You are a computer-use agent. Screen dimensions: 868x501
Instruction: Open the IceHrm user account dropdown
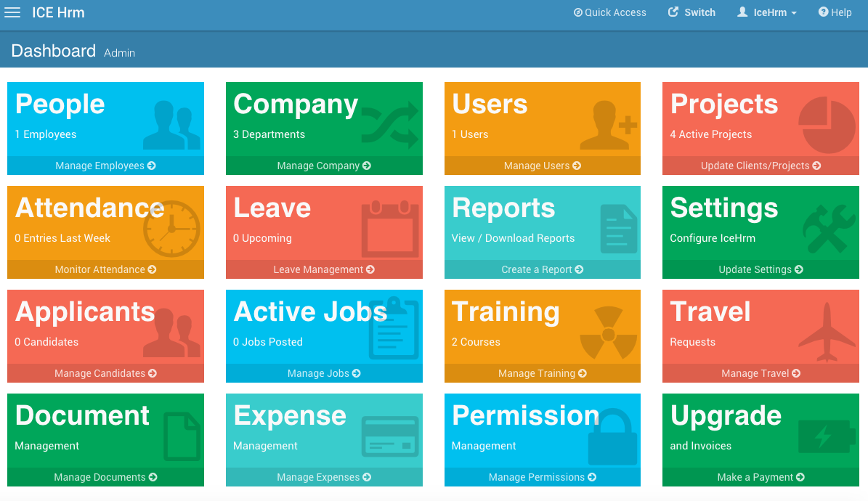click(x=766, y=12)
